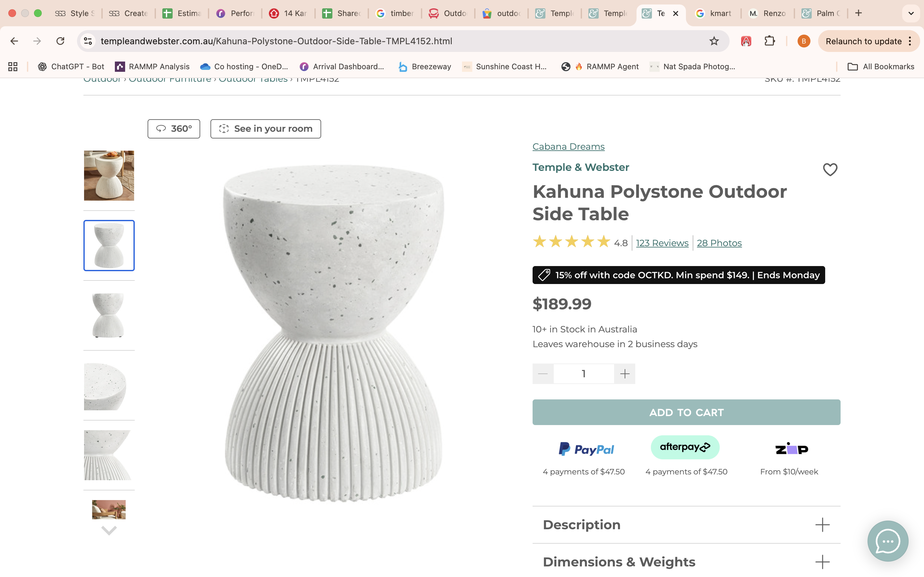Click the ADD TO CART button
This screenshot has width=924, height=577.
[x=686, y=412]
